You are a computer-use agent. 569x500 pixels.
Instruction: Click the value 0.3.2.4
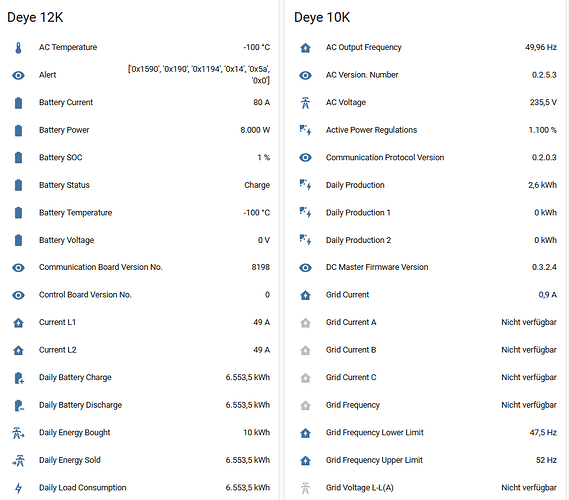tap(544, 267)
